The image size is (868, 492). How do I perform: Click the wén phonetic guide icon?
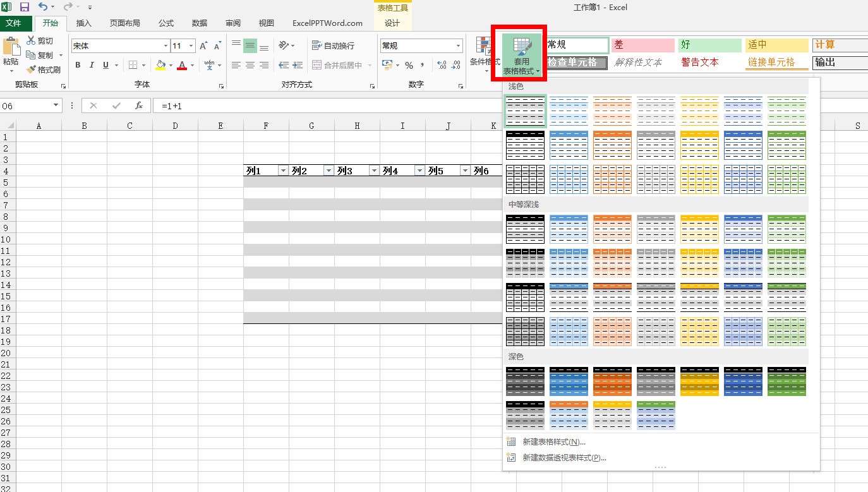click(x=209, y=65)
